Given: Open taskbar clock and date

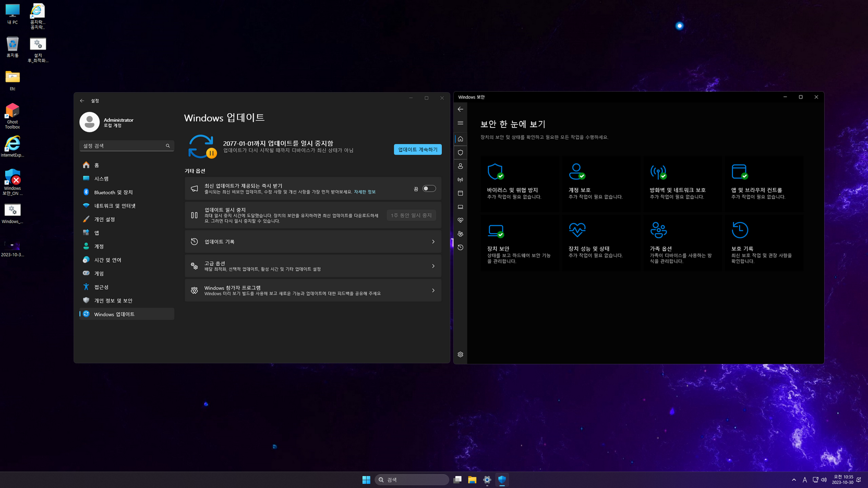Looking at the screenshot, I should [842, 480].
